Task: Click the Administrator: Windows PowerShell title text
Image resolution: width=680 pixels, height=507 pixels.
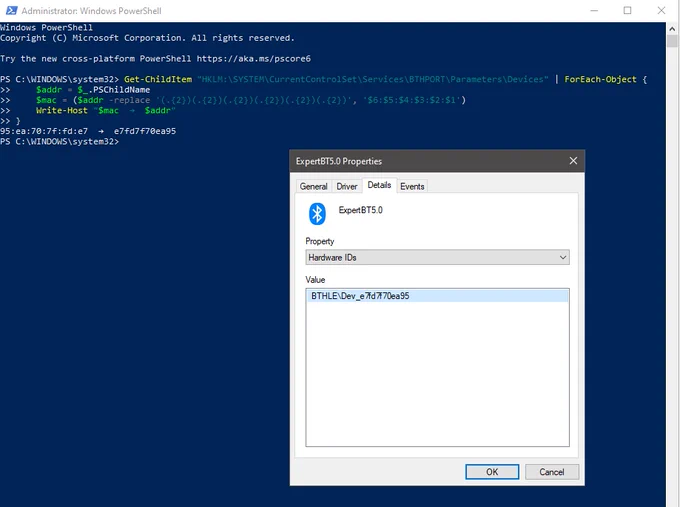Action: [92, 11]
